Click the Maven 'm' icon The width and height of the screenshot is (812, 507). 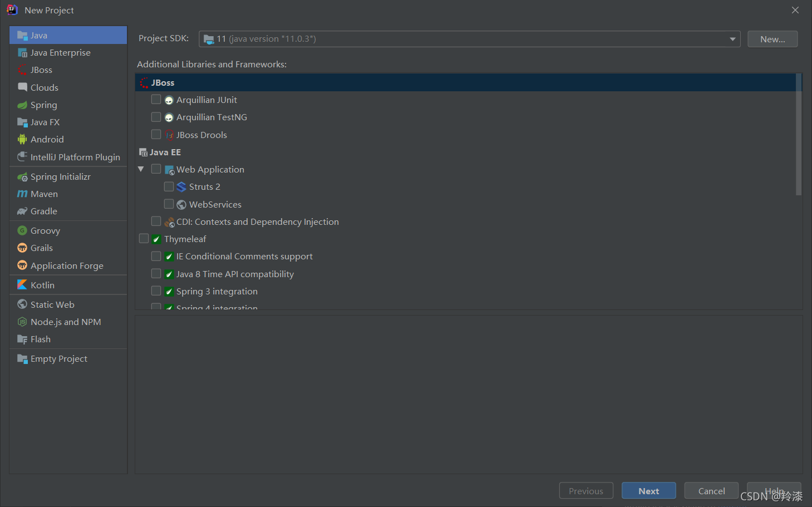click(22, 194)
